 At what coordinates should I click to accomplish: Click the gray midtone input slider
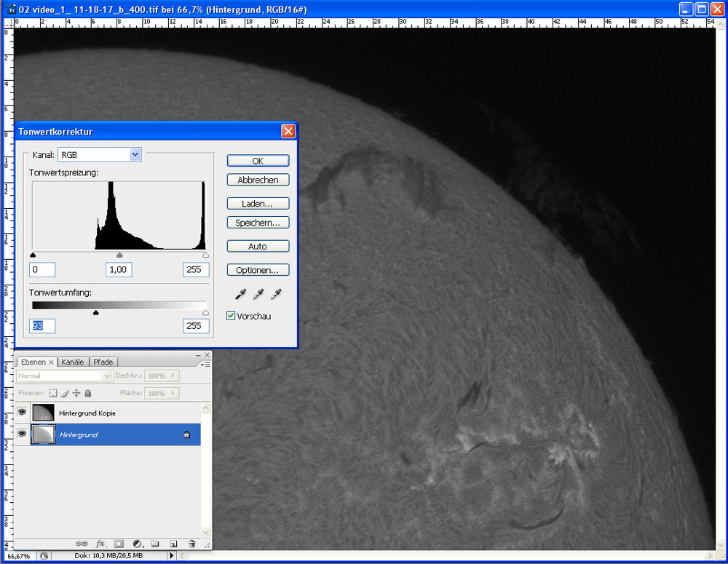click(x=119, y=255)
